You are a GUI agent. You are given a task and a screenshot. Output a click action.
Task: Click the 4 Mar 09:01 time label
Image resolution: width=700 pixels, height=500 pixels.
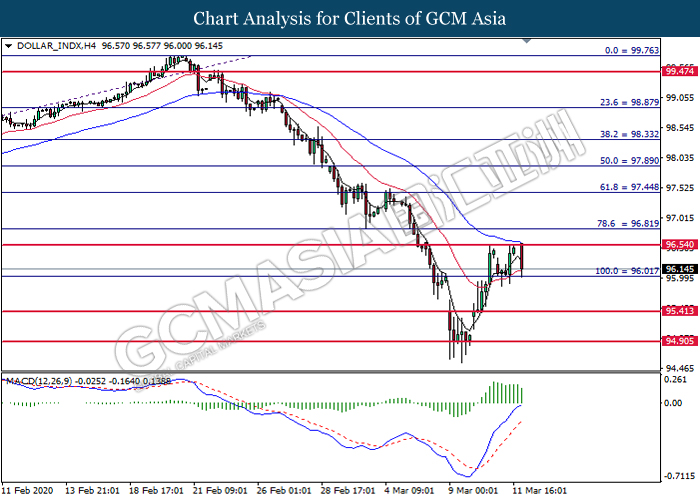[x=409, y=490]
